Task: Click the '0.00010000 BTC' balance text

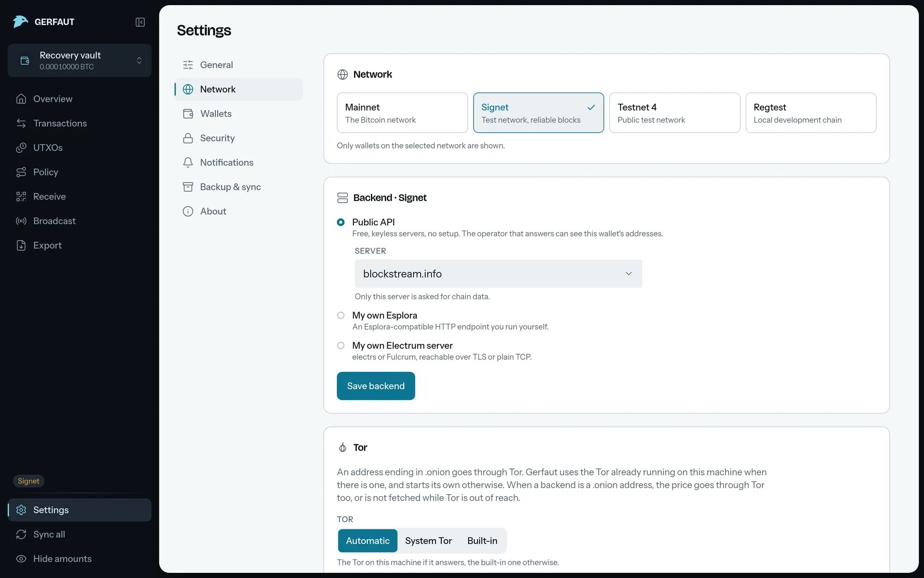Action: [x=67, y=67]
